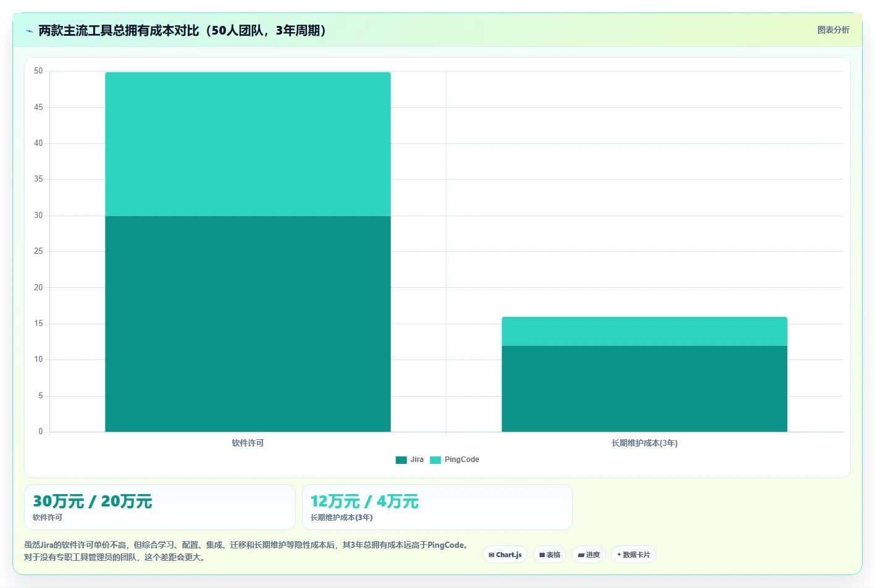
Task: Click the 30万元 / 20万元 data card value
Action: pos(93,501)
